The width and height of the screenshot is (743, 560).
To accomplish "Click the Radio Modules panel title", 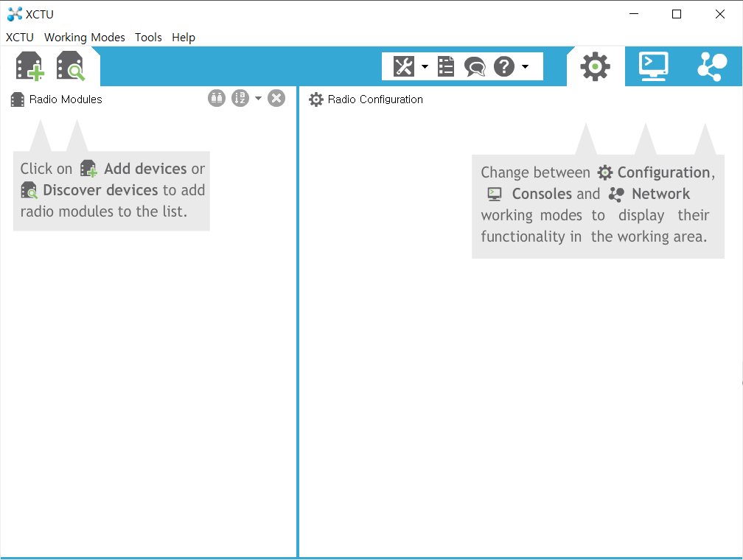I will [x=66, y=99].
